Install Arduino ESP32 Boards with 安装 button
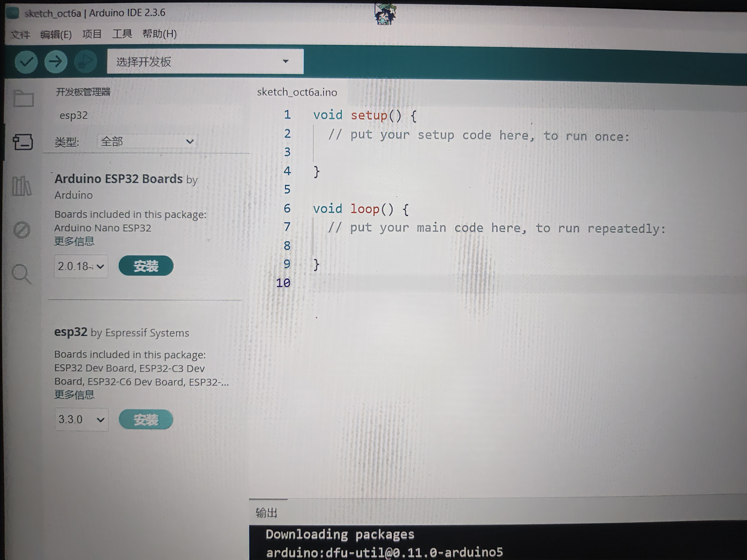 pos(146,266)
